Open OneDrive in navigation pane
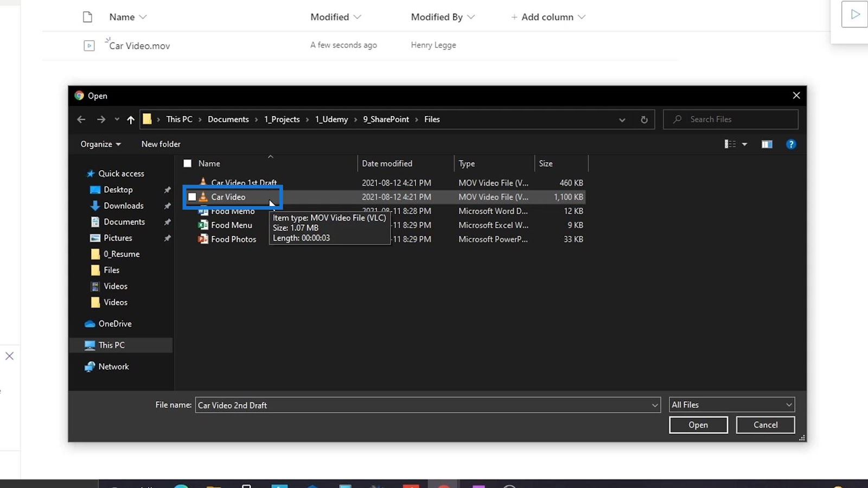The width and height of the screenshot is (868, 488). tap(115, 324)
